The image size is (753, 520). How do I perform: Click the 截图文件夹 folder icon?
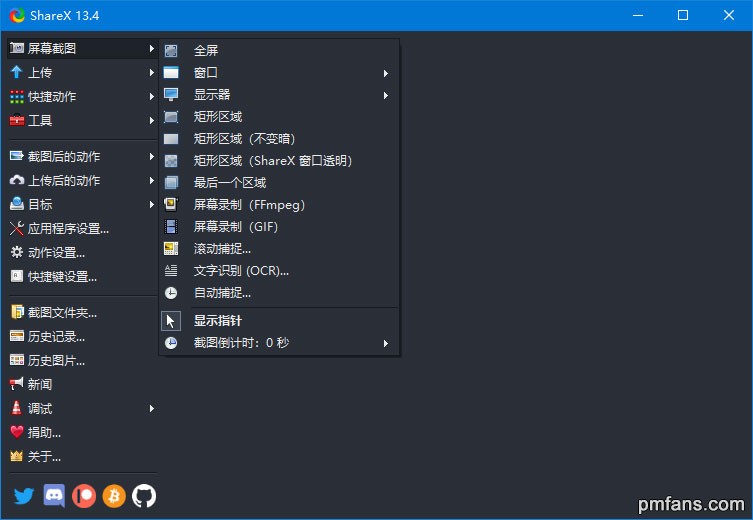pos(17,313)
